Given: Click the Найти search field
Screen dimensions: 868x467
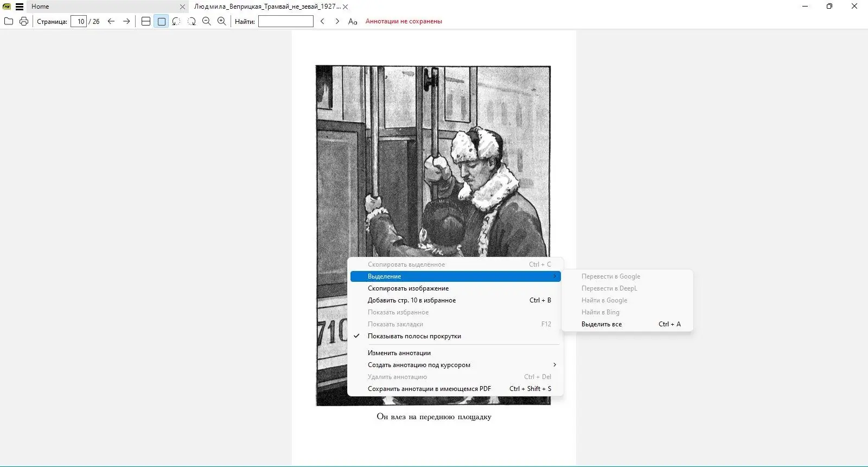Looking at the screenshot, I should tap(286, 21).
